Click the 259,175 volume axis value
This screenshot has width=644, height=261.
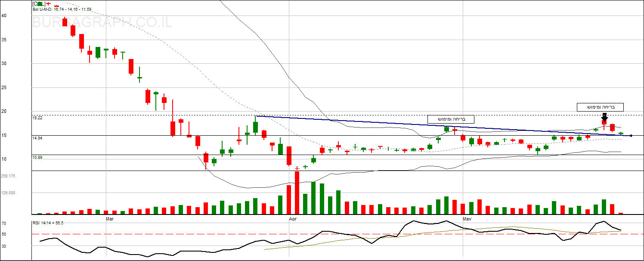pos(8,176)
